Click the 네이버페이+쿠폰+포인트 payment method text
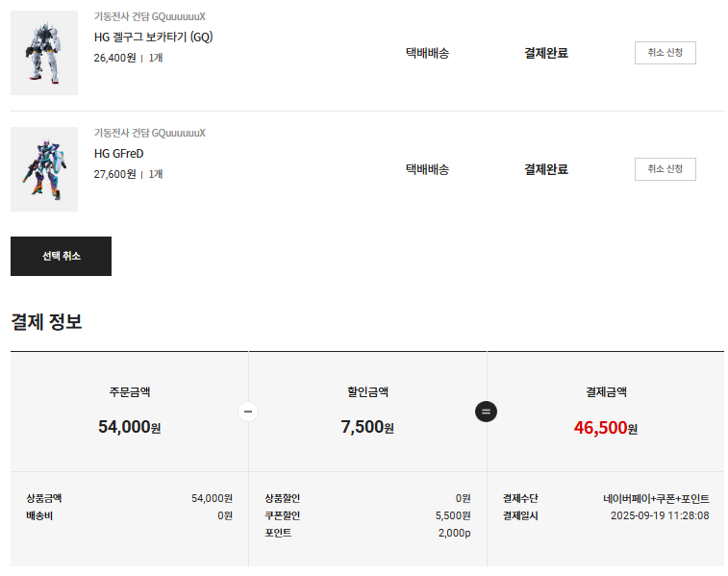 click(x=656, y=499)
